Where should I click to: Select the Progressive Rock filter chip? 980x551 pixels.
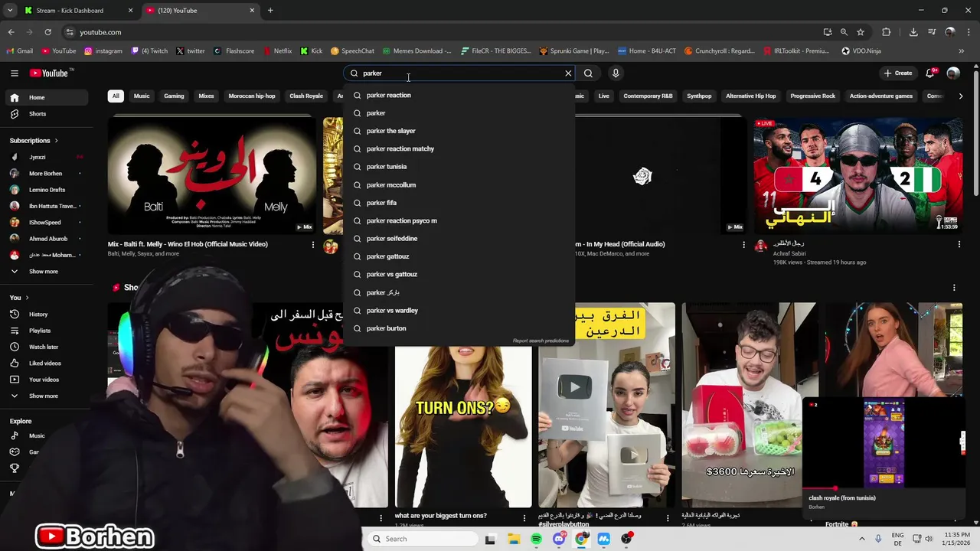pyautogui.click(x=813, y=96)
